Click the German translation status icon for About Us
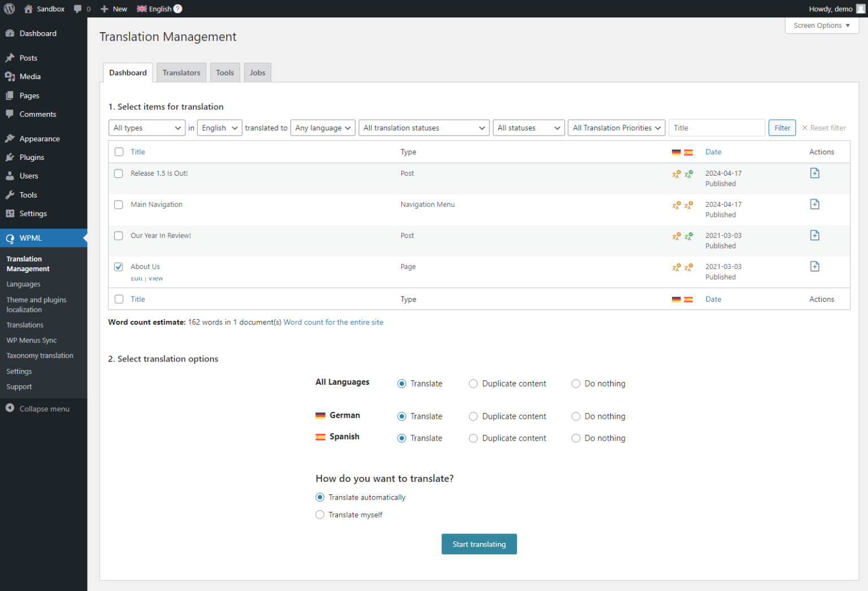 point(676,267)
